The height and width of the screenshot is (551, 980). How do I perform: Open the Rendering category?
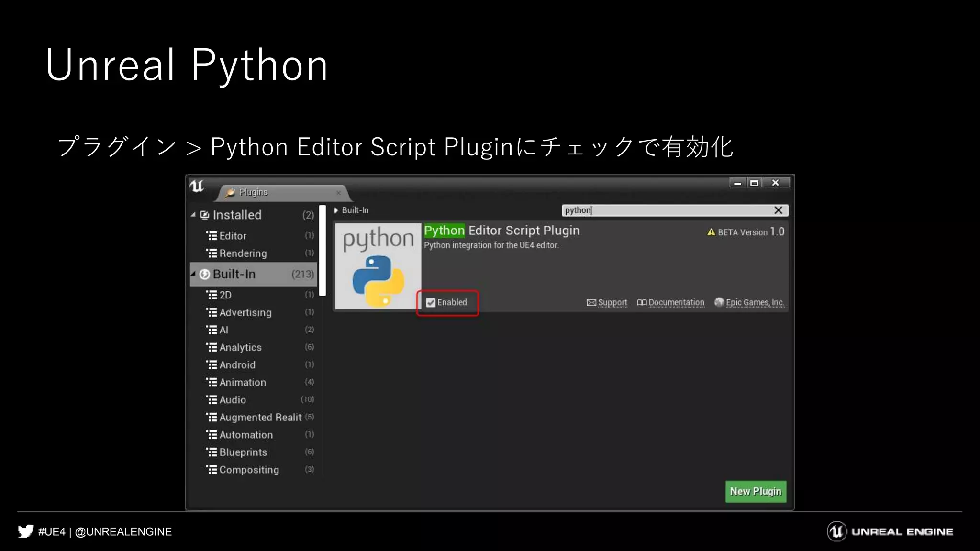click(260, 253)
